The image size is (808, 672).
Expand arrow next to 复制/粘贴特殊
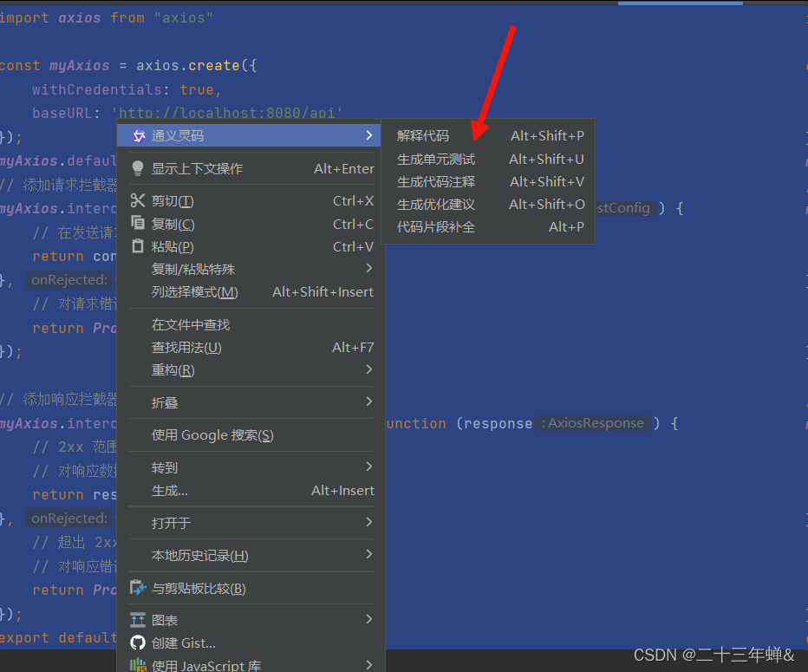coord(369,268)
